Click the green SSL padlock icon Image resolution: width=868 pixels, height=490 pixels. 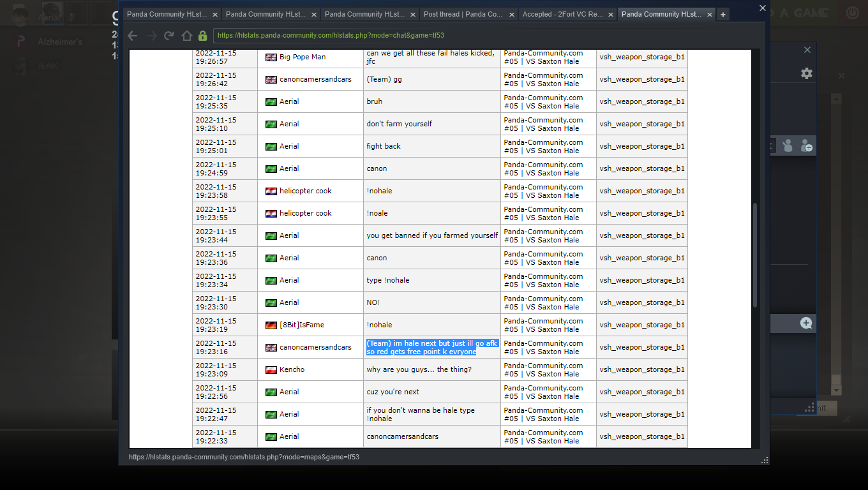pos(202,36)
